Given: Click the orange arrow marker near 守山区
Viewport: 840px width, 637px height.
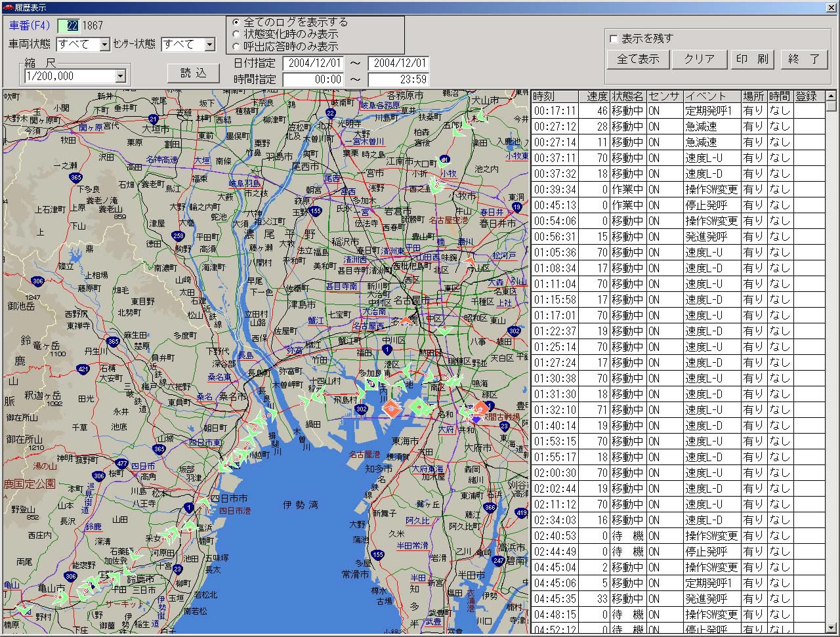Looking at the screenshot, I should tap(470, 261).
